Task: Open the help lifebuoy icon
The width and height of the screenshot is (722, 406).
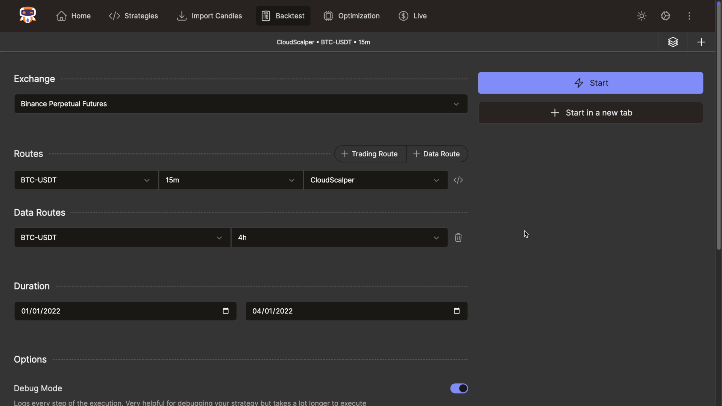Action: pyautogui.click(x=665, y=16)
